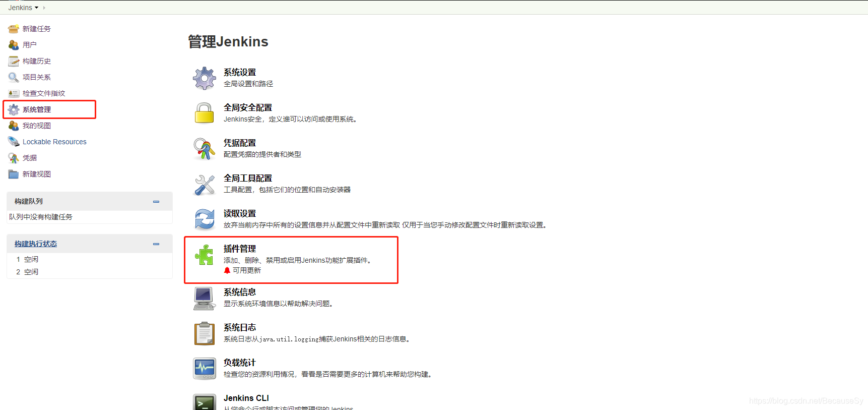Screen dimensions: 868x410
Task: Collapse the 构建执行状态 panel
Action: click(x=156, y=244)
